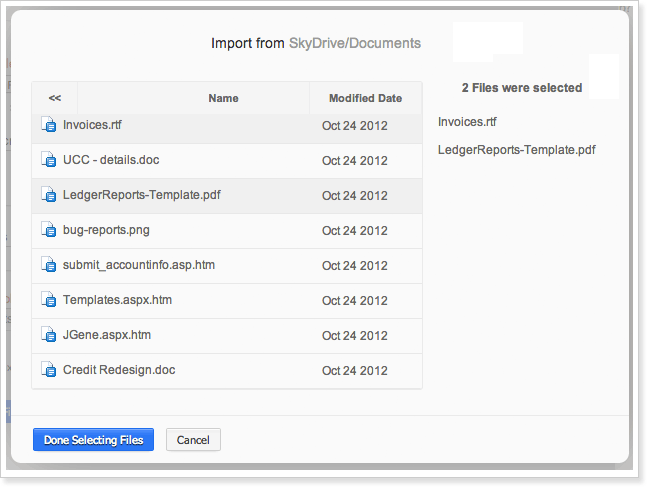Click the modified date of UCC - details.doc
The image size is (650, 488).
coord(355,160)
